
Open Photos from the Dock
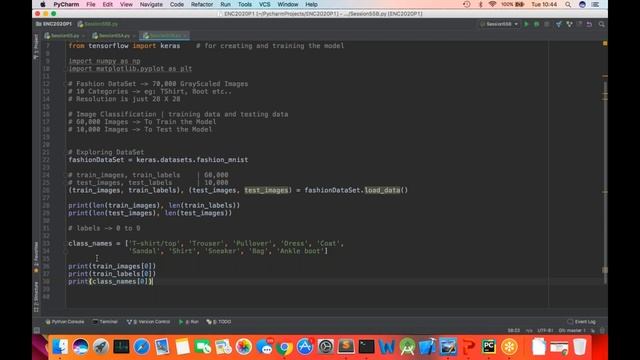pyautogui.click(x=244, y=347)
